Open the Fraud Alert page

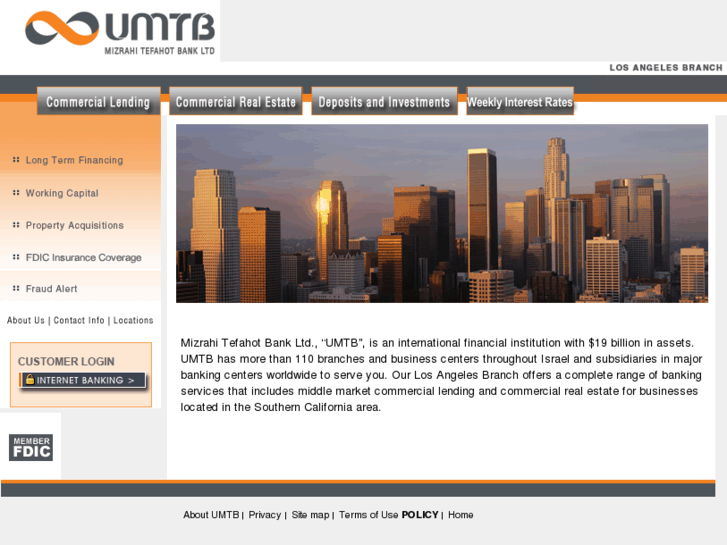[x=51, y=289]
